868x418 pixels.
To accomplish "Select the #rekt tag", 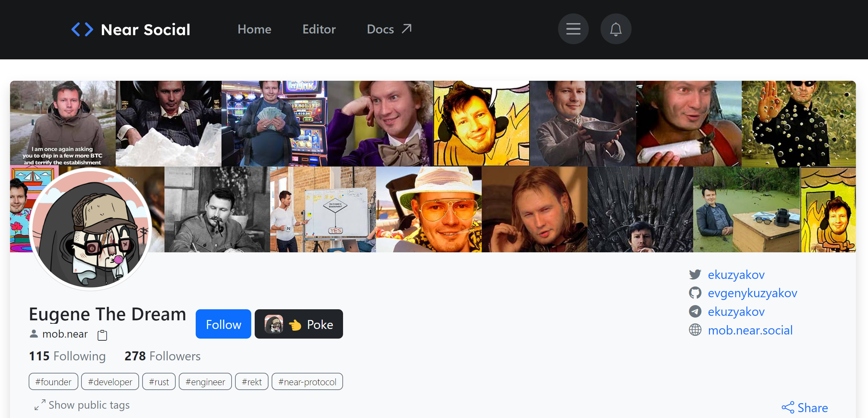I will [x=252, y=382].
